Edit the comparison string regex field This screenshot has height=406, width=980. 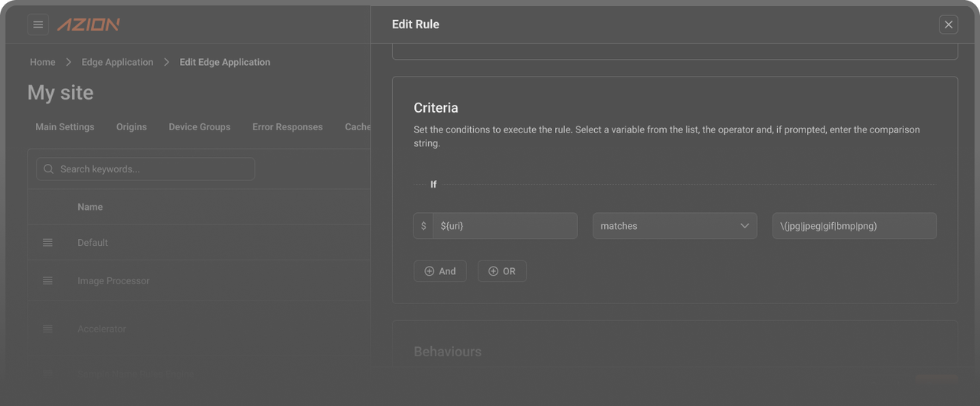854,226
